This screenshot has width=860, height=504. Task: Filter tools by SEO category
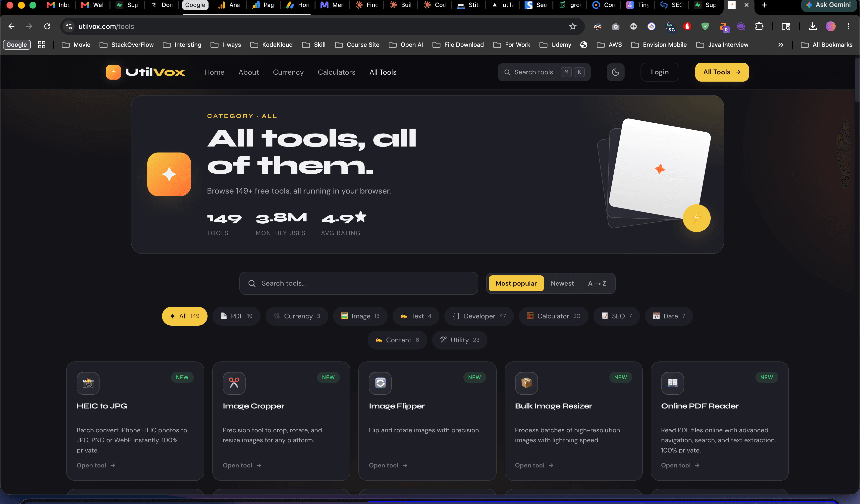pos(616,316)
